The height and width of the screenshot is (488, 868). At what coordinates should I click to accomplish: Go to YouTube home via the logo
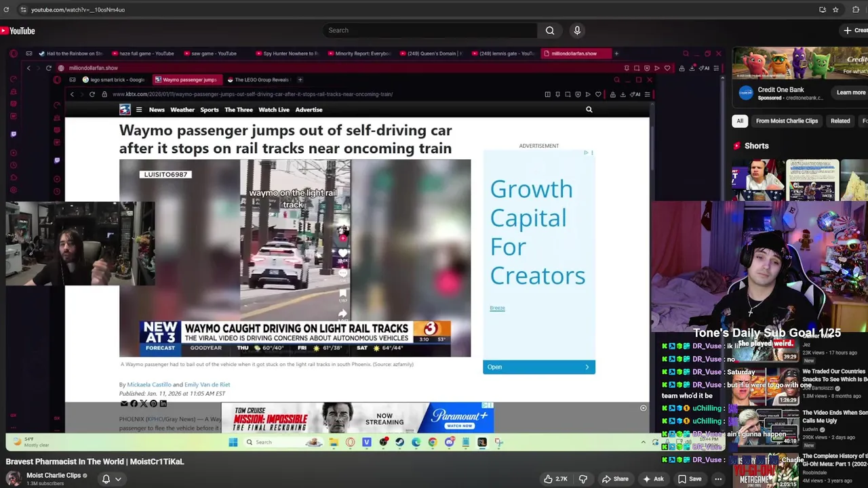pyautogui.click(x=18, y=30)
